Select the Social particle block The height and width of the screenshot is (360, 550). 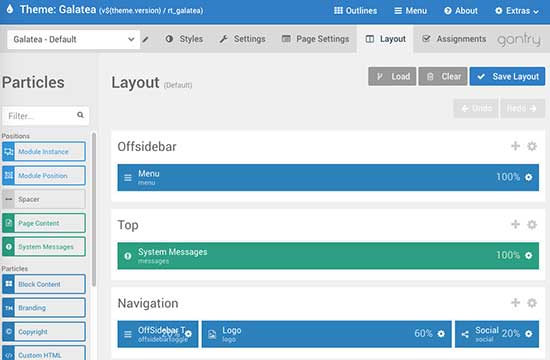(497, 334)
